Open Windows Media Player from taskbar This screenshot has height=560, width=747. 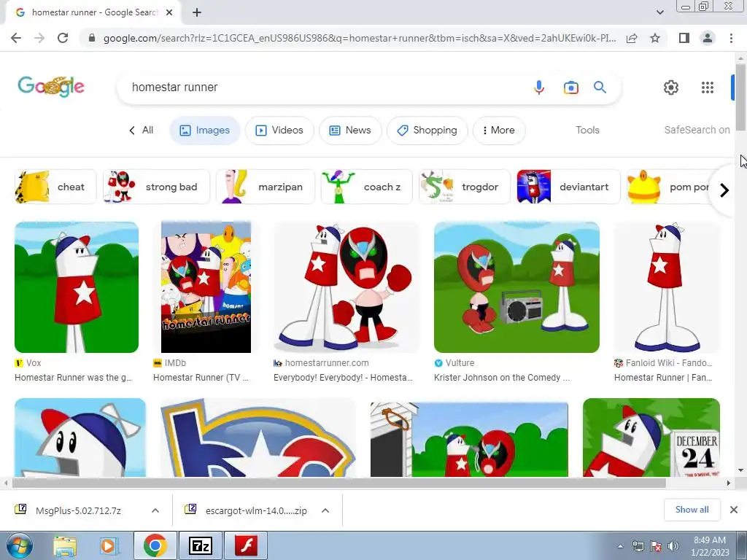109,545
